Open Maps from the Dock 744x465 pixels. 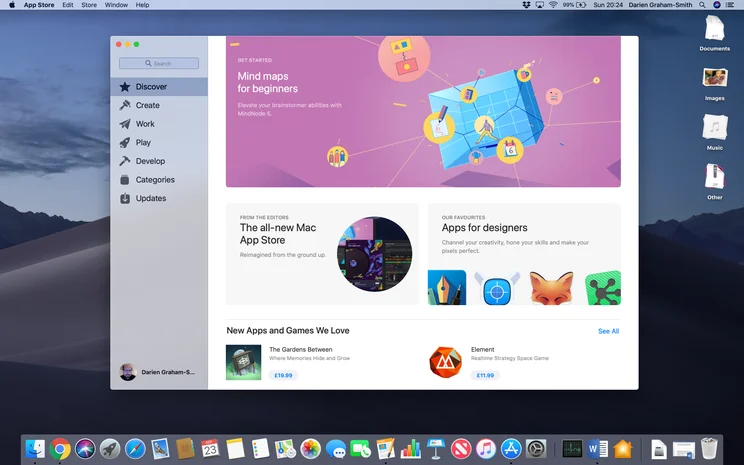[x=285, y=449]
